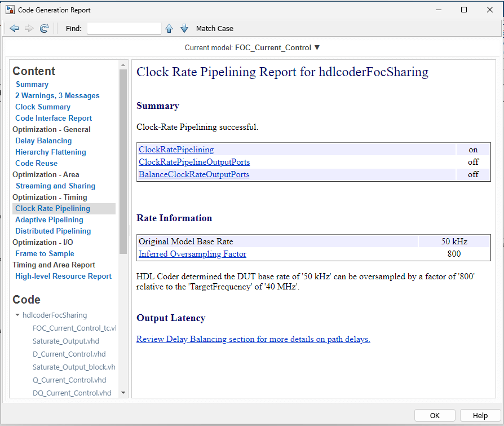The image size is (504, 426).
Task: Follow the Inferred Oversampling Factor link
Action: point(192,254)
